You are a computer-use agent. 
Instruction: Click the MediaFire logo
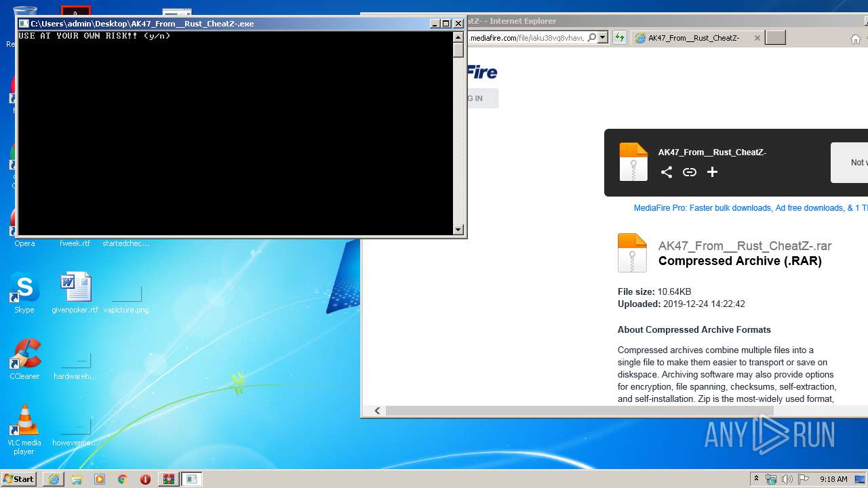pyautogui.click(x=482, y=73)
